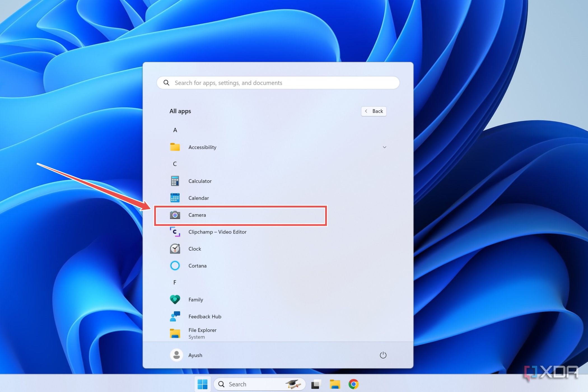This screenshot has height=392, width=588.
Task: Open Feedback Hub
Action: (205, 316)
